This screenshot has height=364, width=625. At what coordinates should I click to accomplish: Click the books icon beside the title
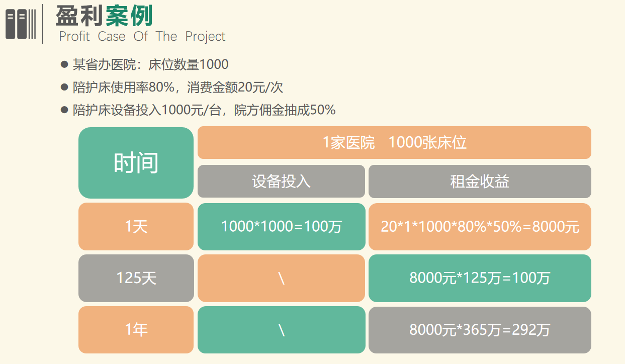(21, 24)
